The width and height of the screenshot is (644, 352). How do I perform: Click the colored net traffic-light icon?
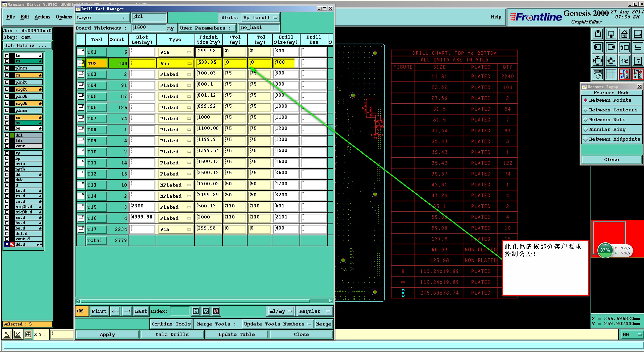click(x=624, y=74)
